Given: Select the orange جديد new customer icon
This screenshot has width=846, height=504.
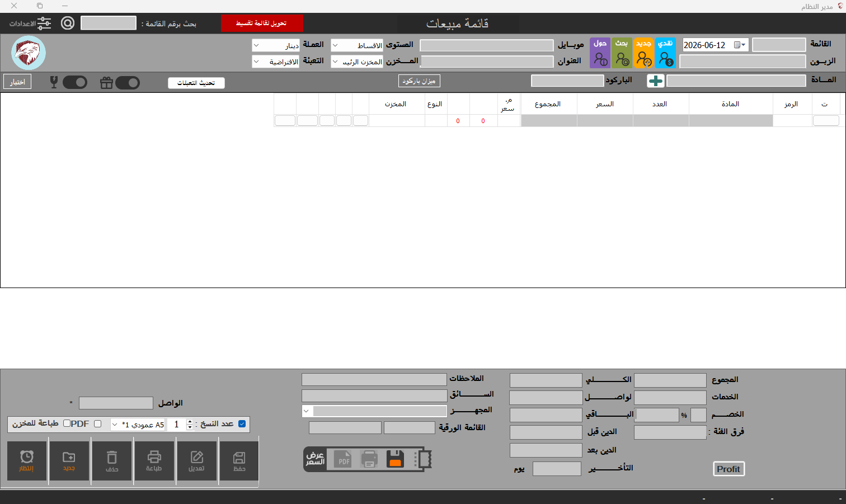Looking at the screenshot, I should [643, 53].
